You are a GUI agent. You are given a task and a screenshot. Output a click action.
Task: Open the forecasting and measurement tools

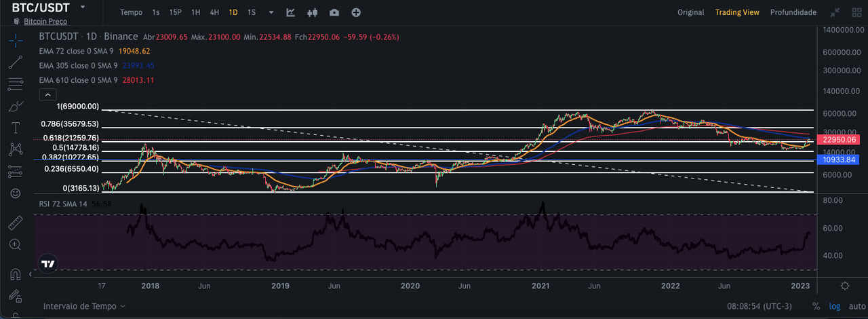15,171
